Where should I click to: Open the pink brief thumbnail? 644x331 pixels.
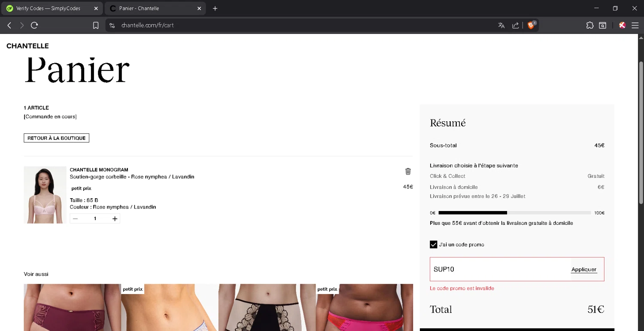pyautogui.click(x=365, y=307)
